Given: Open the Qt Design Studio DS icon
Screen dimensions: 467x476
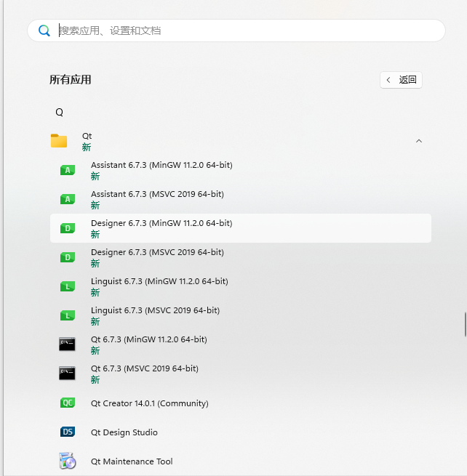Looking at the screenshot, I should [x=68, y=432].
